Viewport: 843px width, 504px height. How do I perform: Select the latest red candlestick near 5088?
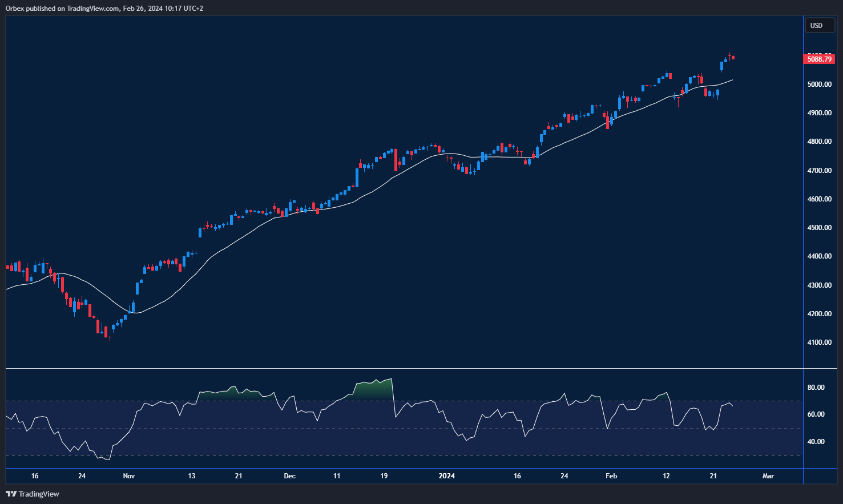coord(732,57)
